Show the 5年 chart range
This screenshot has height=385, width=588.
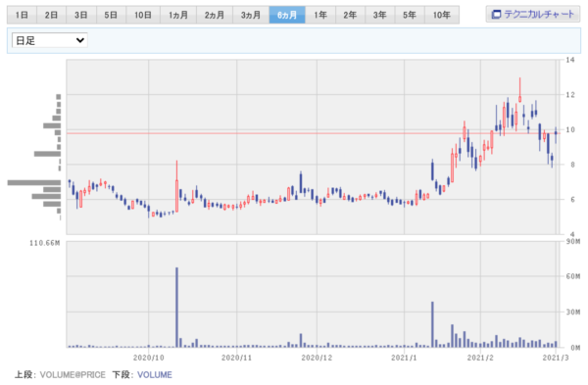point(410,15)
